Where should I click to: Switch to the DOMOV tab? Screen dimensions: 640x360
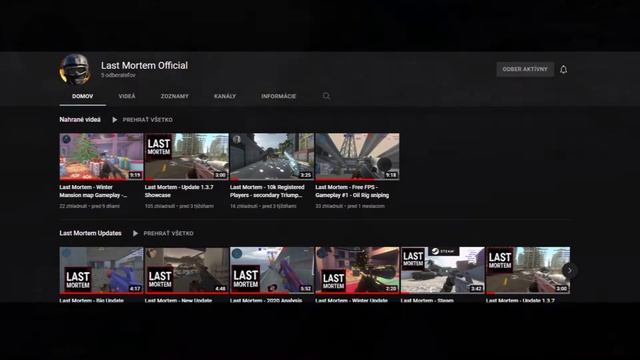coord(82,96)
